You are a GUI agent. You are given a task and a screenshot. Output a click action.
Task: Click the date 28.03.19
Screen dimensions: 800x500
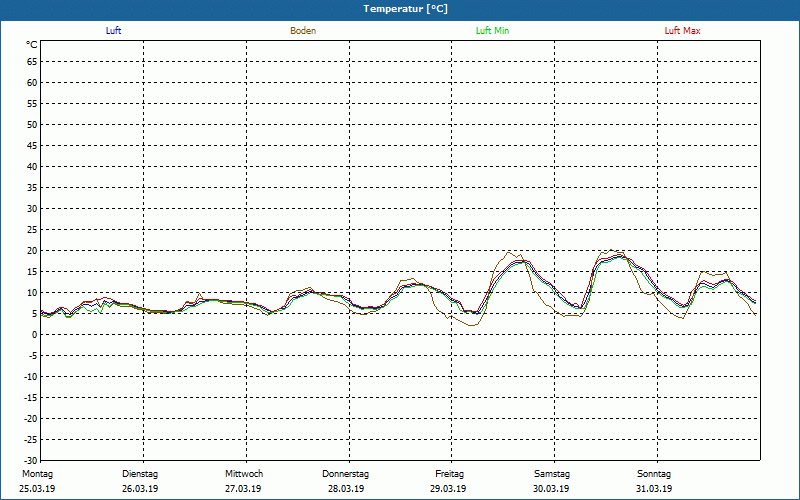click(x=346, y=489)
